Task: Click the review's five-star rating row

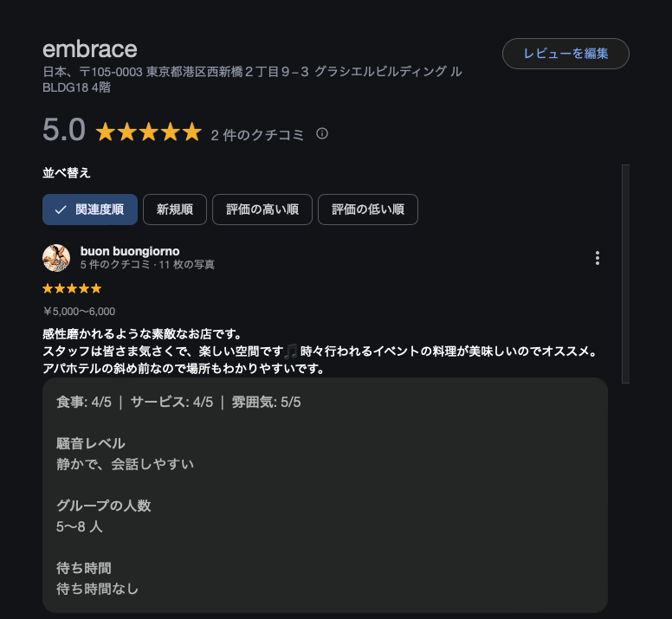Action: pos(72,288)
